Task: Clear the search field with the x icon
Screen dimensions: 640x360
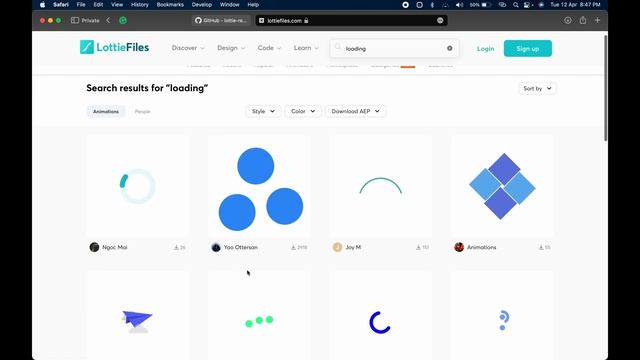Action: point(449,48)
